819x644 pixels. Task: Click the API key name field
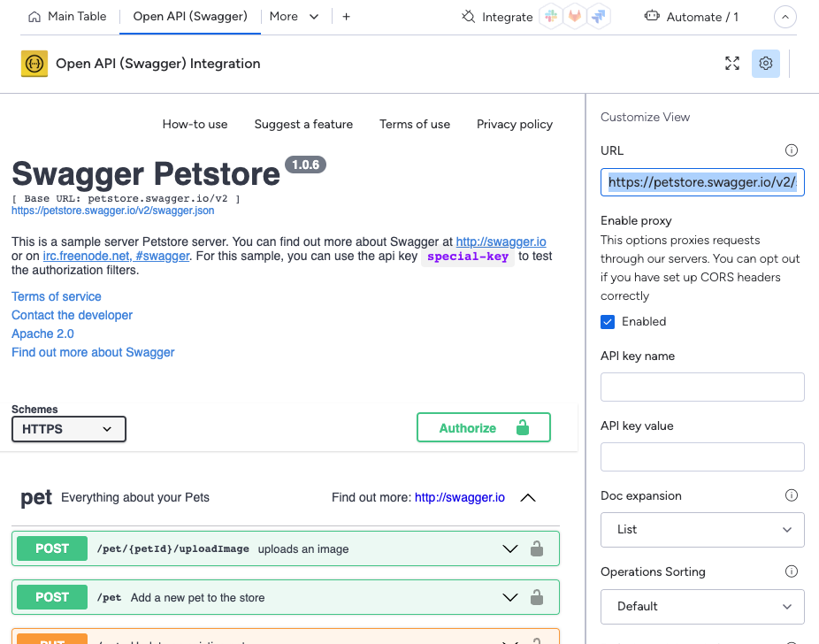[702, 387]
